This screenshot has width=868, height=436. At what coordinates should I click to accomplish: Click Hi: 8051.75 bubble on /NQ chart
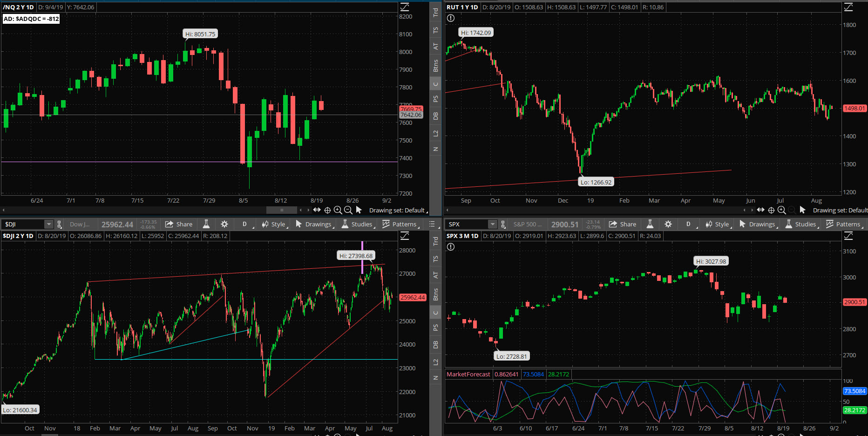pyautogui.click(x=200, y=34)
